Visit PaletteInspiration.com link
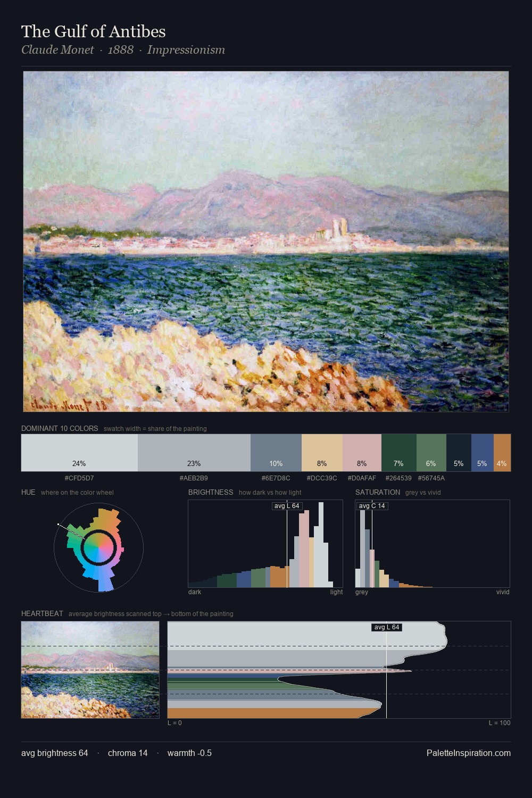The image size is (532, 798). (x=469, y=753)
